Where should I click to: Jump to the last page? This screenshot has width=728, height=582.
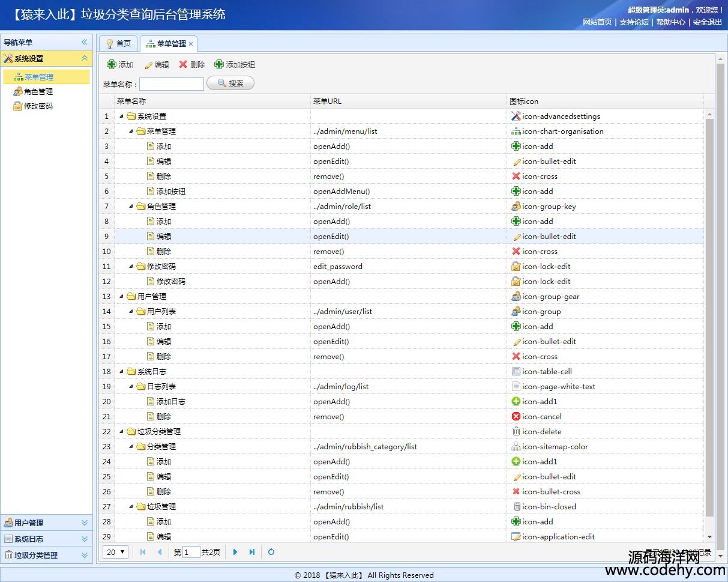(252, 552)
